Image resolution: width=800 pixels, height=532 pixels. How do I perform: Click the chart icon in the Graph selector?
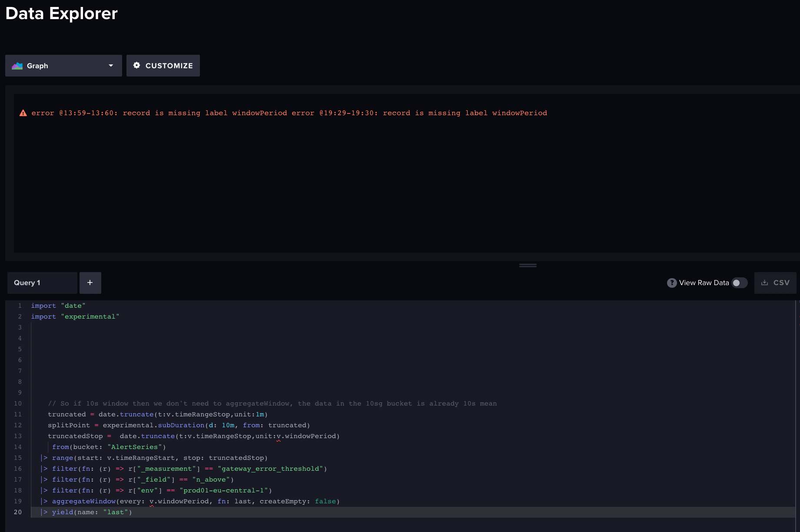(x=17, y=65)
